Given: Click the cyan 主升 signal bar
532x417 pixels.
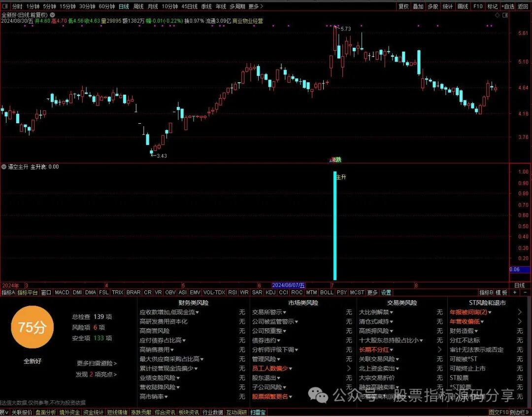Looking at the screenshot, I should coord(335,225).
